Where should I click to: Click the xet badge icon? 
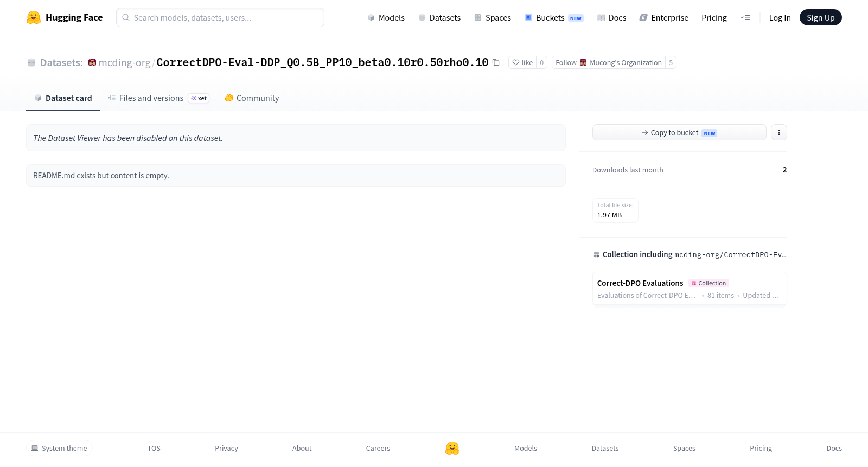pos(199,98)
